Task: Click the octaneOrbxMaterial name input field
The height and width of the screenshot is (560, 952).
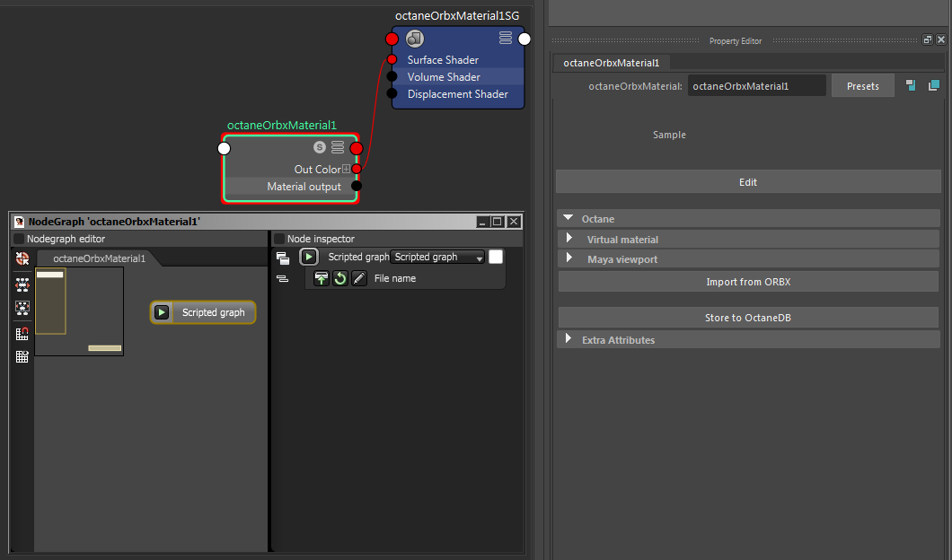Action: click(756, 86)
